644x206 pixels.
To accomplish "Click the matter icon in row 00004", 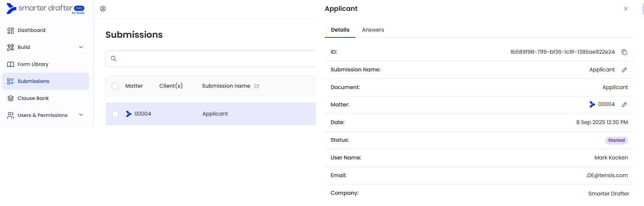I will 128,114.
